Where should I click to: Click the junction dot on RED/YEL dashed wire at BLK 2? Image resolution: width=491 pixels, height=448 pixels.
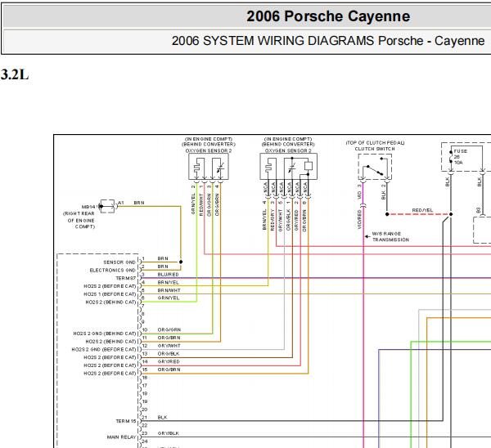click(x=387, y=214)
